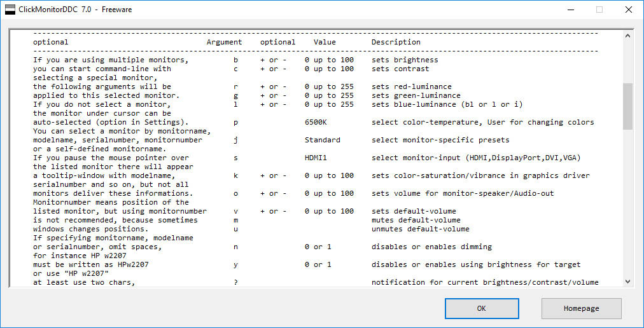Click the text 'sets contrast'
The height and width of the screenshot is (328, 644).
(x=400, y=69)
